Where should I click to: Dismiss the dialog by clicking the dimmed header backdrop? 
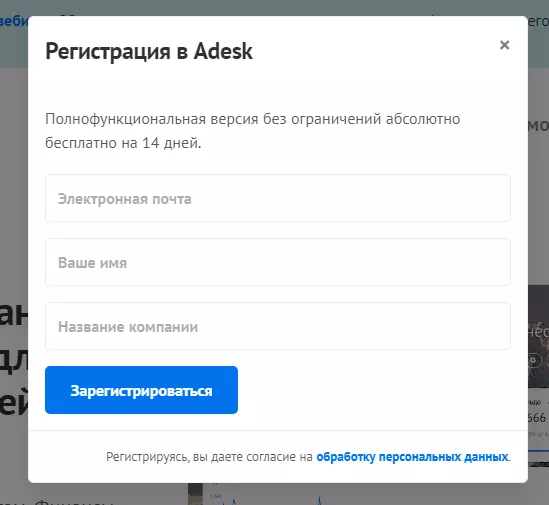(273, 7)
